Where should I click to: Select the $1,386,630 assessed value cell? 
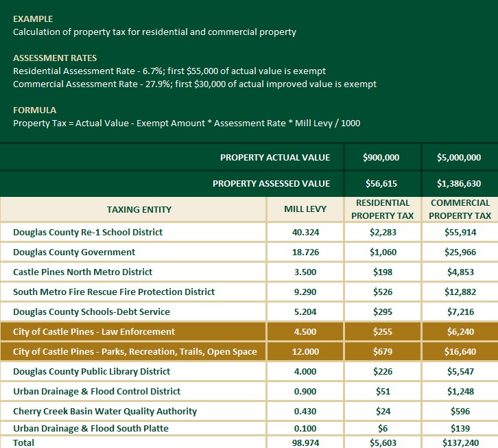459,183
